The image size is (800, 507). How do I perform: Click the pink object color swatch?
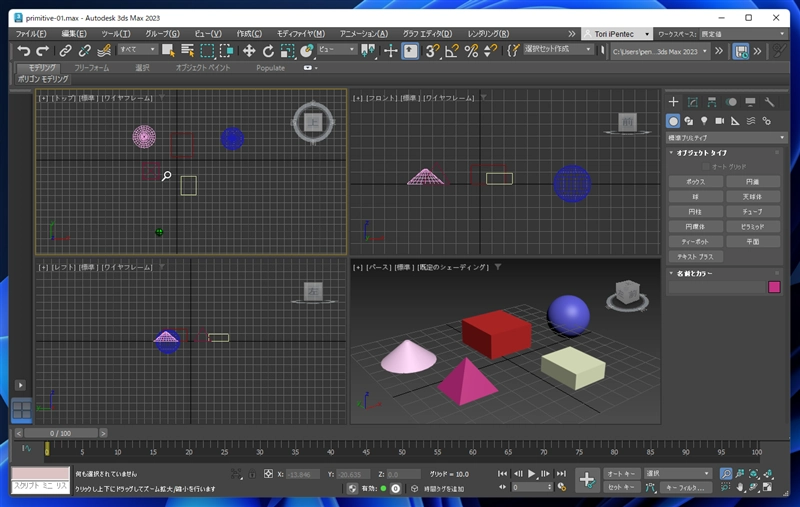coord(774,287)
